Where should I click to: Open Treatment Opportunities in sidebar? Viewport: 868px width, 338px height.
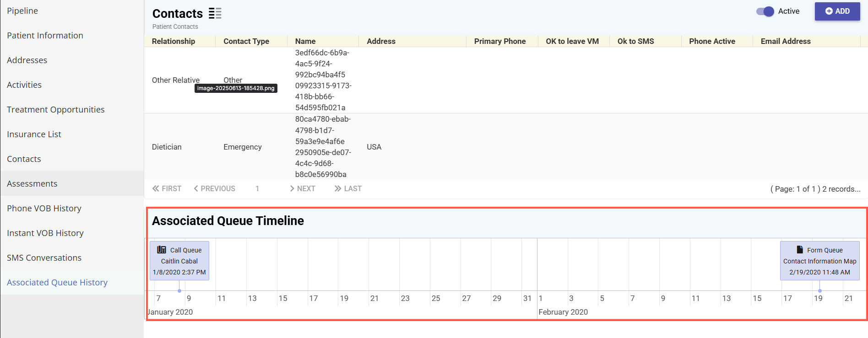click(55, 110)
